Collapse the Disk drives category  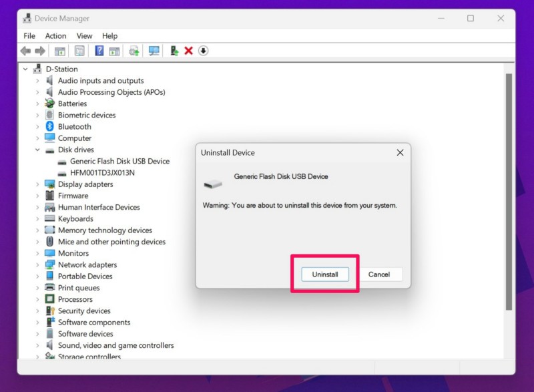click(38, 150)
